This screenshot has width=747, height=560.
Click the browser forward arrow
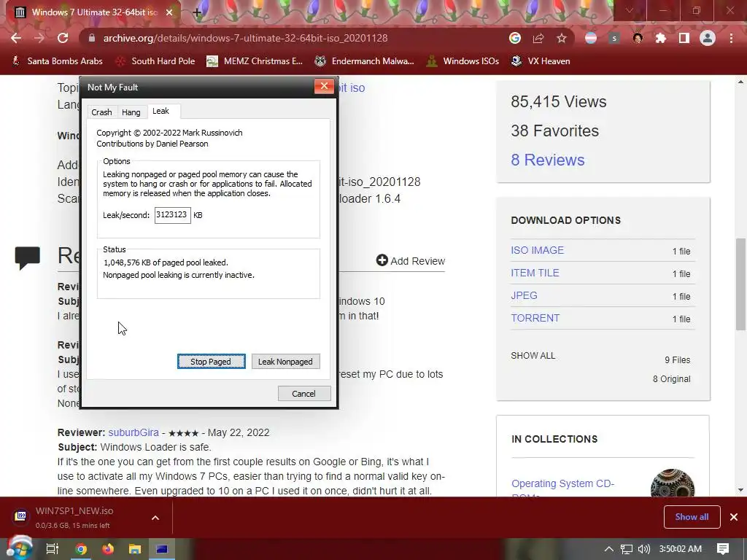pos(39,38)
